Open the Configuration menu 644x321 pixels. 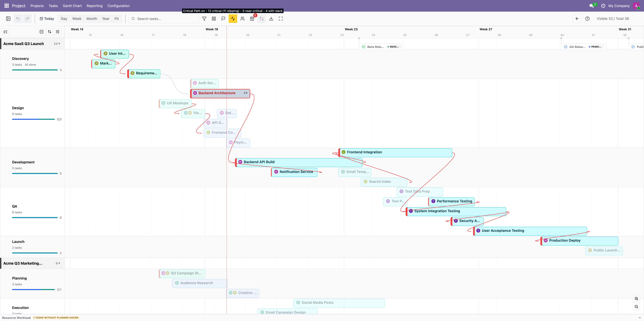point(118,6)
